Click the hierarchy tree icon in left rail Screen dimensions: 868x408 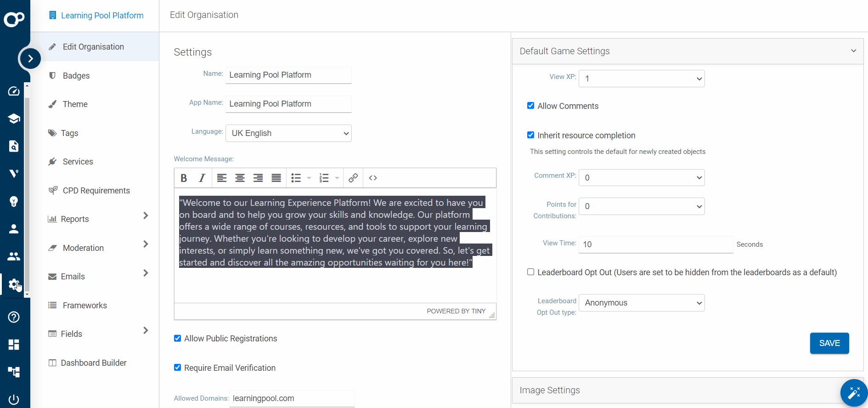point(14,372)
